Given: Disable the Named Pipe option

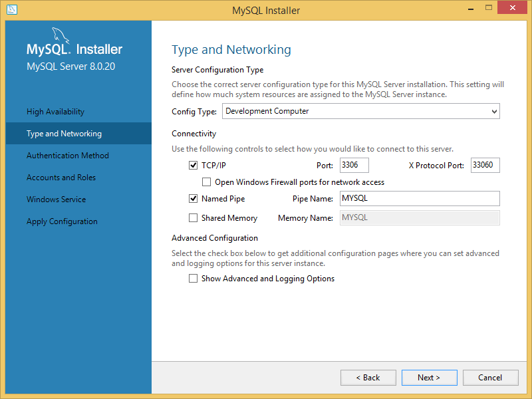Looking at the screenshot, I should click(x=193, y=198).
